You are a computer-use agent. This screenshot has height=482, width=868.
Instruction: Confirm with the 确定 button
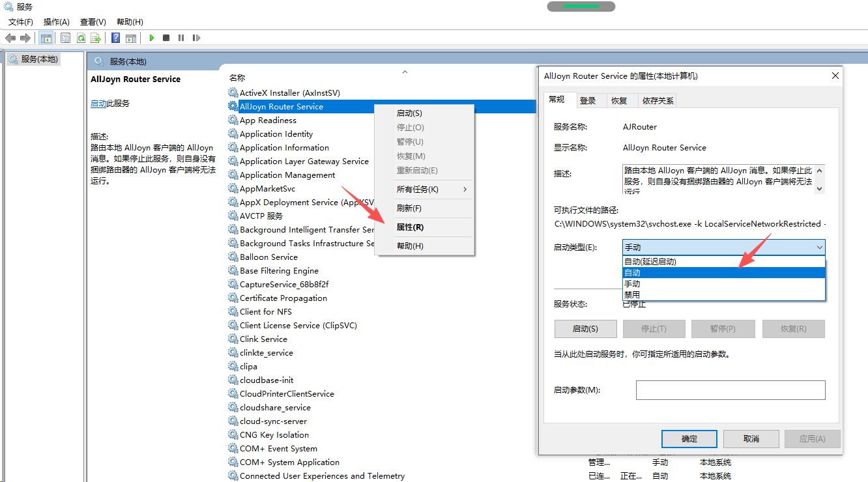[x=689, y=439]
